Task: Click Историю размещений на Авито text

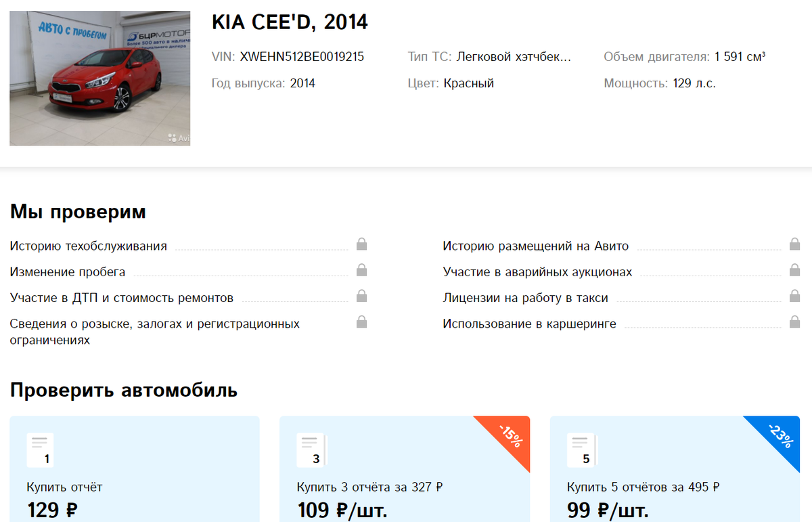Action: tap(536, 246)
